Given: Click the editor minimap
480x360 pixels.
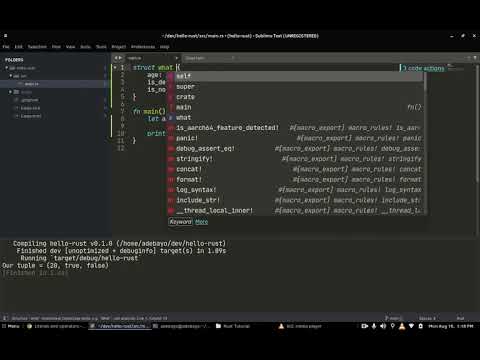Looking at the screenshot, I should click(455, 68).
